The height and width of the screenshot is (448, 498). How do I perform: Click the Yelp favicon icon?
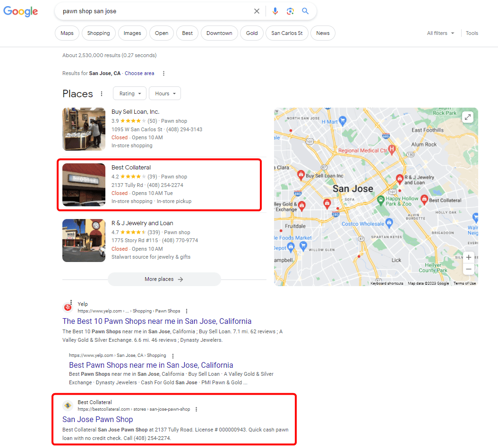tap(68, 306)
